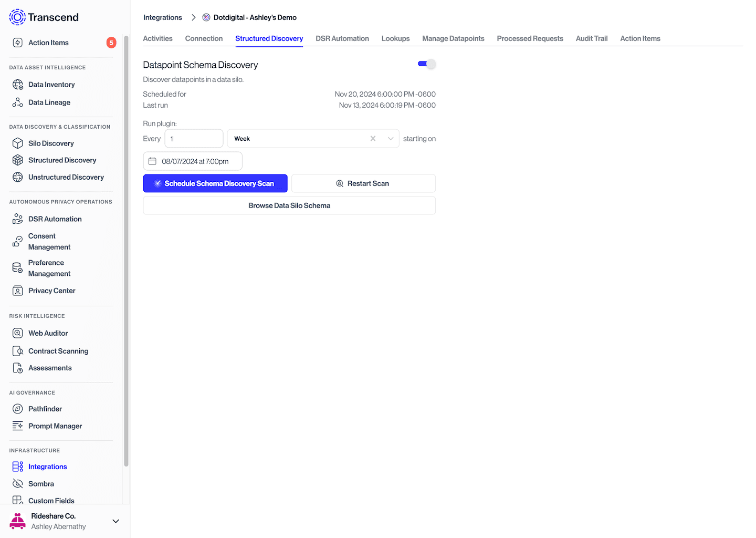Select the Data Lineage icon
The image size is (756, 538).
[17, 102]
